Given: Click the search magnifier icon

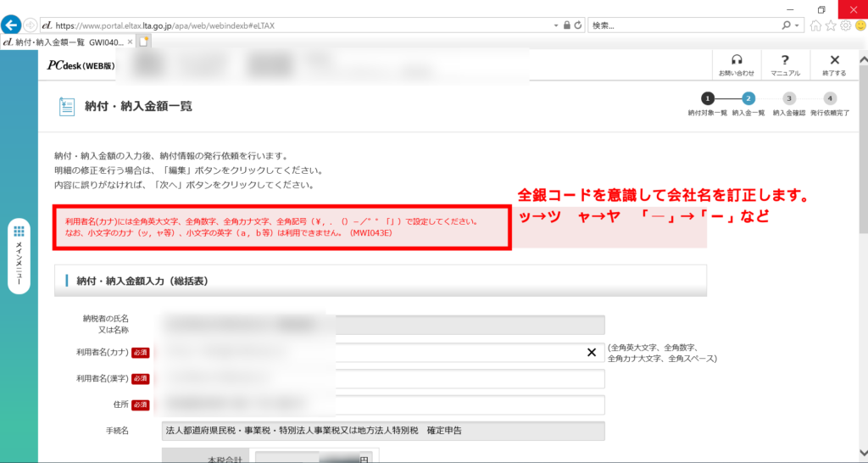Looking at the screenshot, I should pyautogui.click(x=786, y=25).
